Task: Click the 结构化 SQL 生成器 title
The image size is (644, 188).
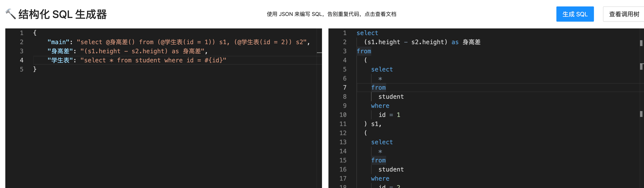Action: click(x=63, y=14)
